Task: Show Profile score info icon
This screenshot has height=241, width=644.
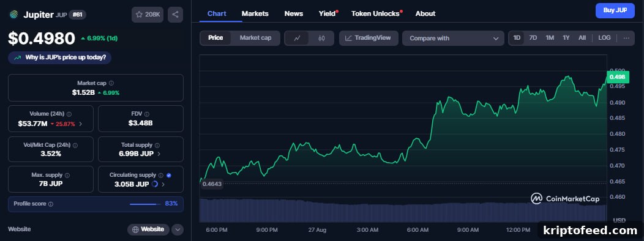Action: click(51, 204)
